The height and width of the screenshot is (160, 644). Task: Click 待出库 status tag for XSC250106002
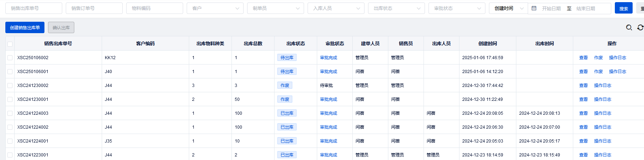coord(287,58)
